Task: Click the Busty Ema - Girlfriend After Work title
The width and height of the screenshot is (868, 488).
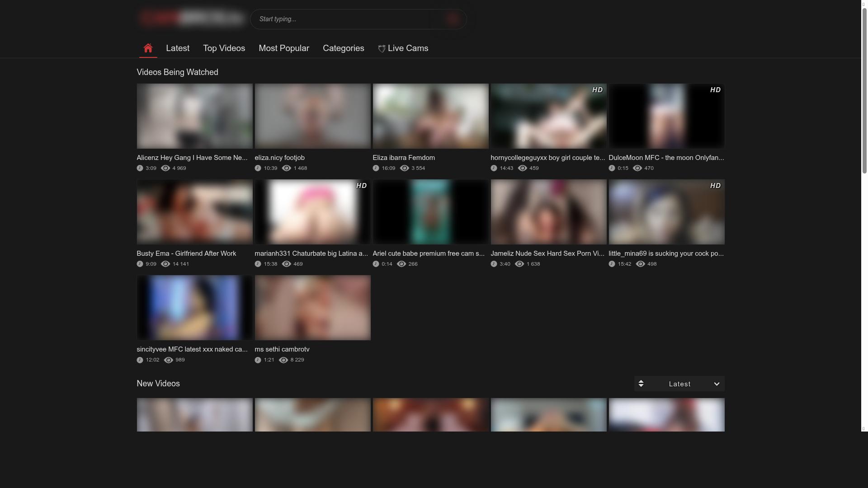Action: click(x=186, y=253)
